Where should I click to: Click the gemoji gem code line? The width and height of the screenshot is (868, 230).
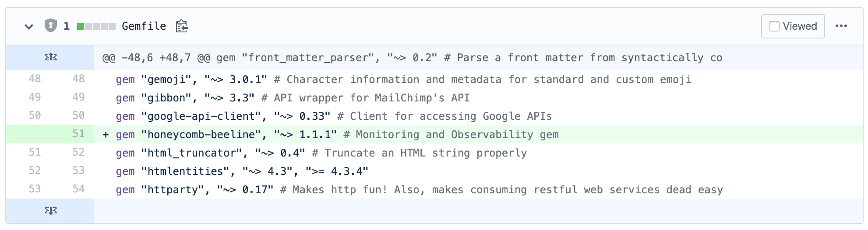point(403,80)
